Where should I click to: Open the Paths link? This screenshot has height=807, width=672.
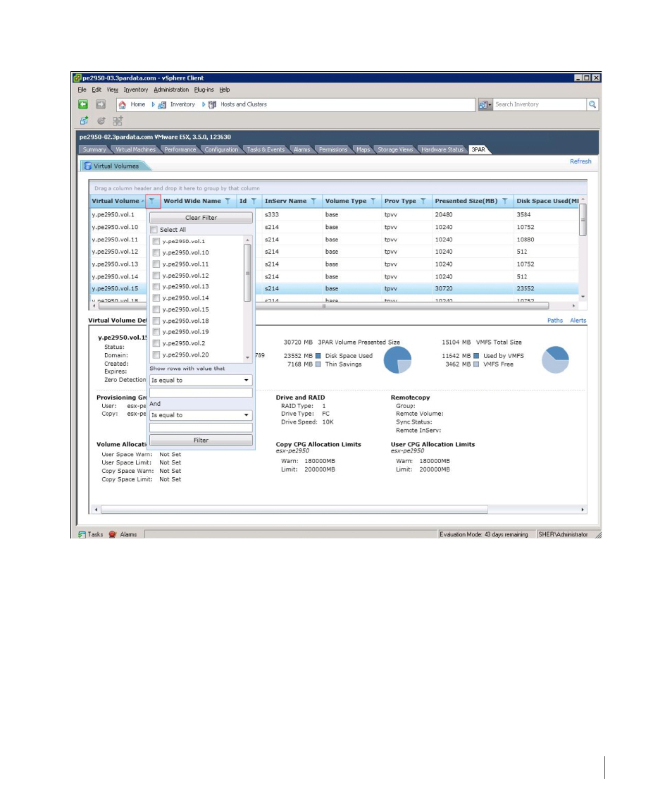tap(554, 321)
